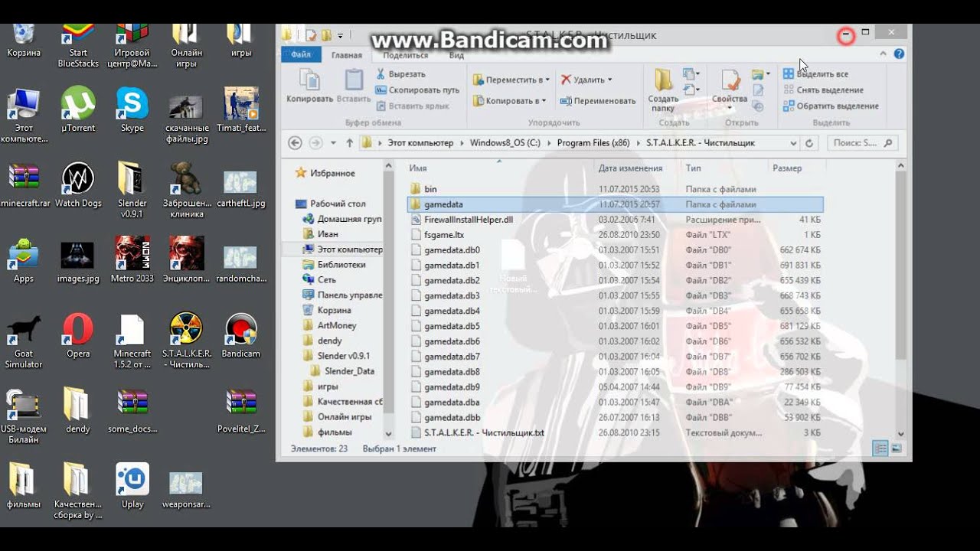
Task: Click the µTorrent desktop icon
Action: 77,109
